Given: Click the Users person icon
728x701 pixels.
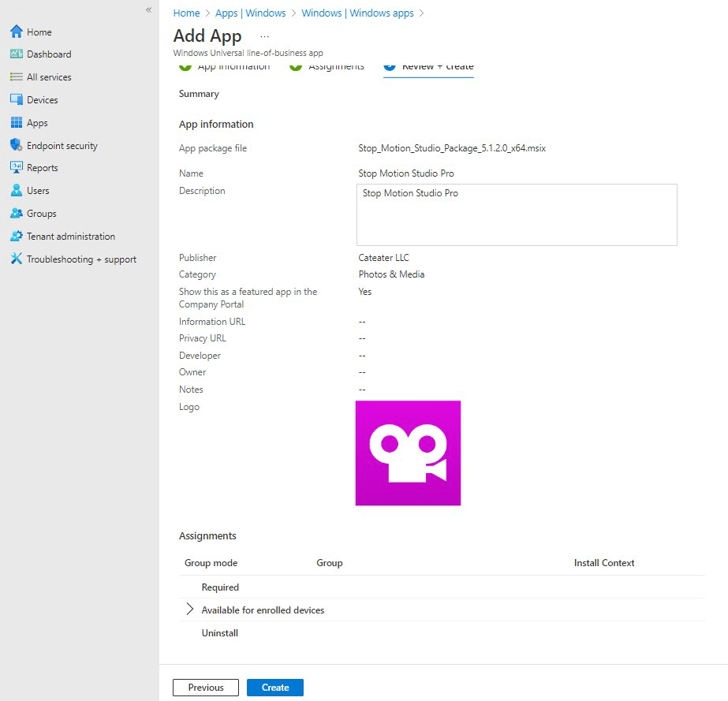Looking at the screenshot, I should click(16, 191).
